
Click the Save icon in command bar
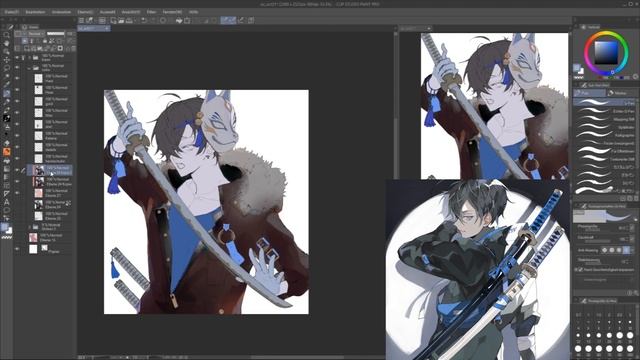(x=129, y=20)
